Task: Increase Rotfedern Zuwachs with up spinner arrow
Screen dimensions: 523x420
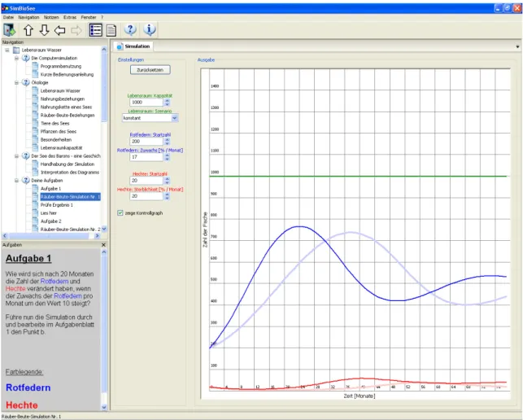Action: (167, 155)
